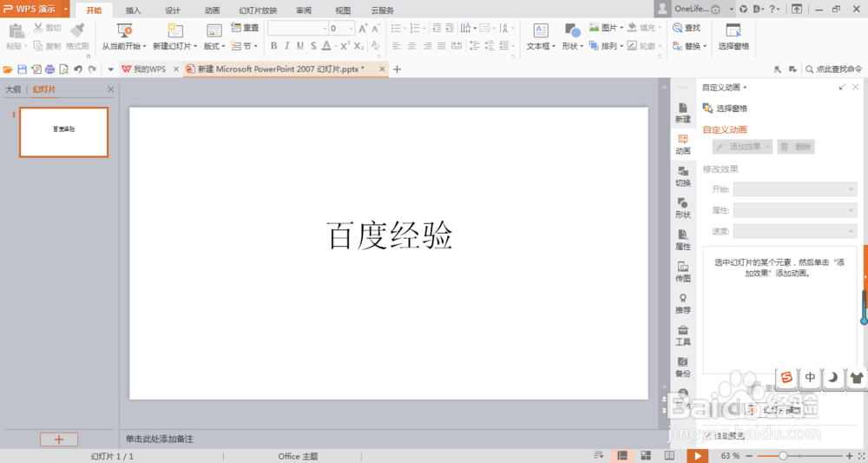This screenshot has height=463, width=868.
Task: Open the New (新建) sidebar panel
Action: [x=682, y=113]
